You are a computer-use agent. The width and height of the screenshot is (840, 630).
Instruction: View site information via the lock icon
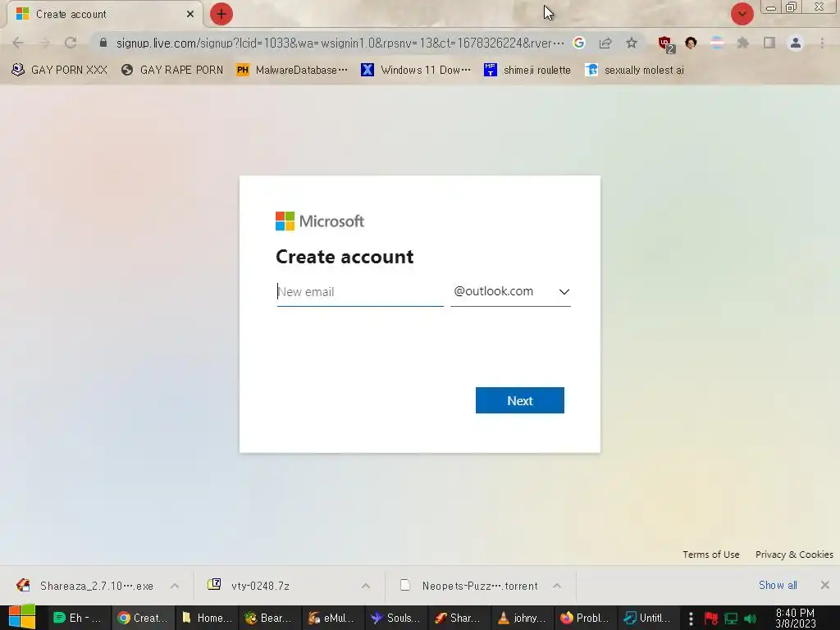(103, 43)
